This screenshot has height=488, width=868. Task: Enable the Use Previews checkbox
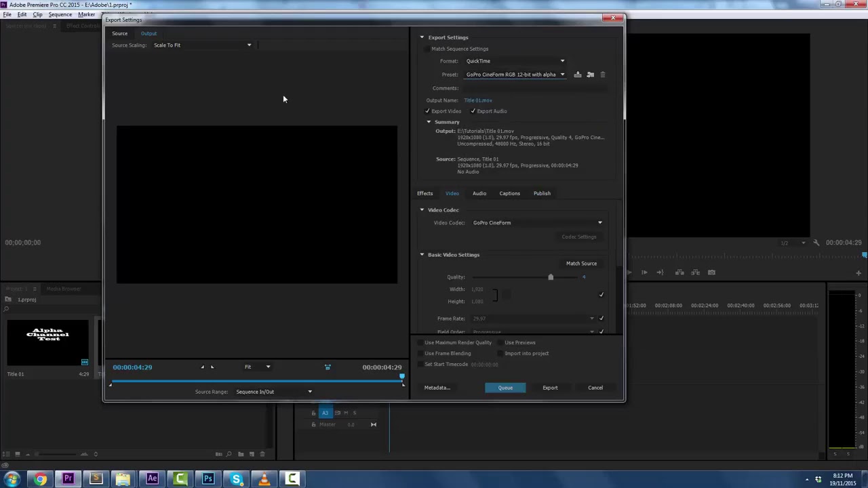(500, 343)
